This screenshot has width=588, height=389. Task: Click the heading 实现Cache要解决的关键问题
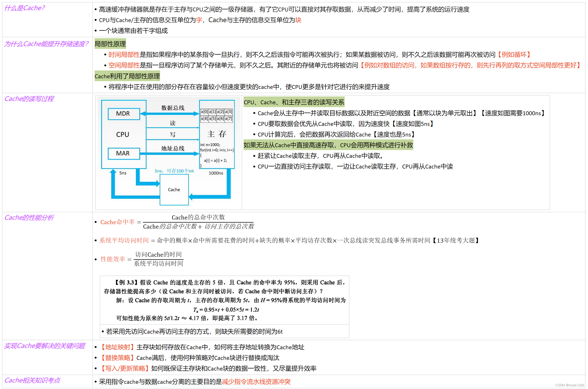44,346
